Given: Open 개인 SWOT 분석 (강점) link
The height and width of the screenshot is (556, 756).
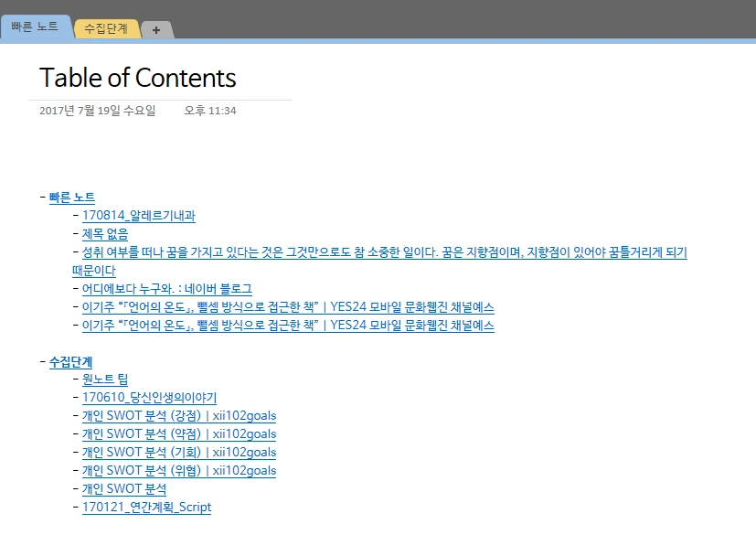Looking at the screenshot, I should point(178,415).
